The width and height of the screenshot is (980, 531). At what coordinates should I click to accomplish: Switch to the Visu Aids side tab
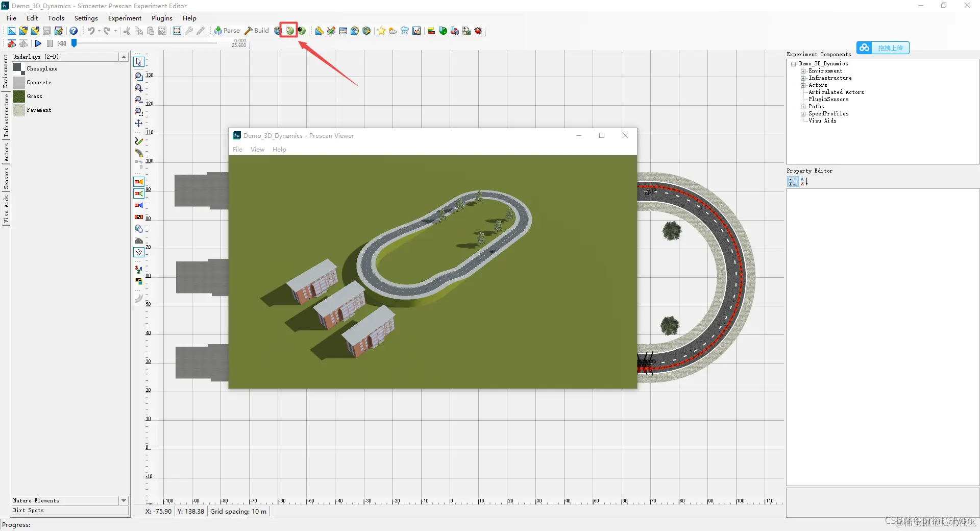[6, 209]
